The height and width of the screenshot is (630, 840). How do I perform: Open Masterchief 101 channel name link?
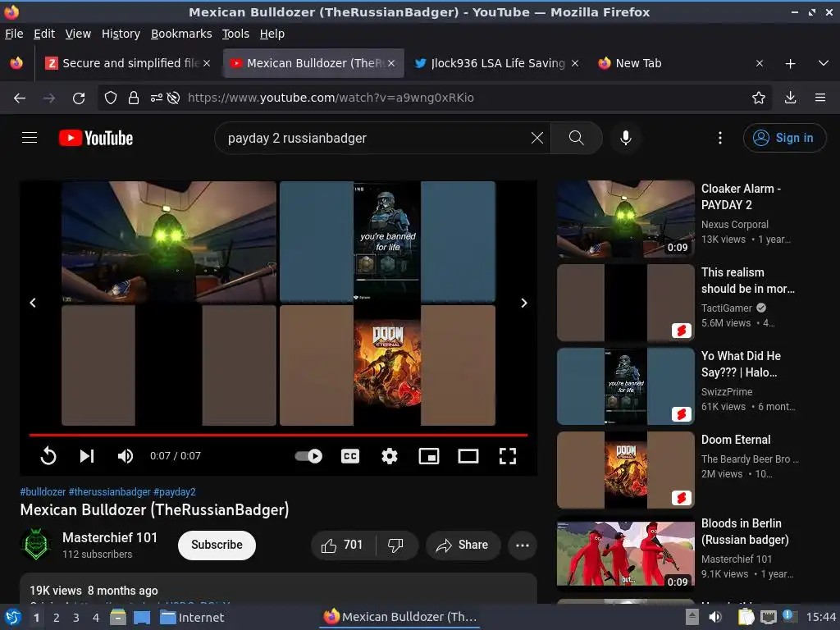pos(110,537)
